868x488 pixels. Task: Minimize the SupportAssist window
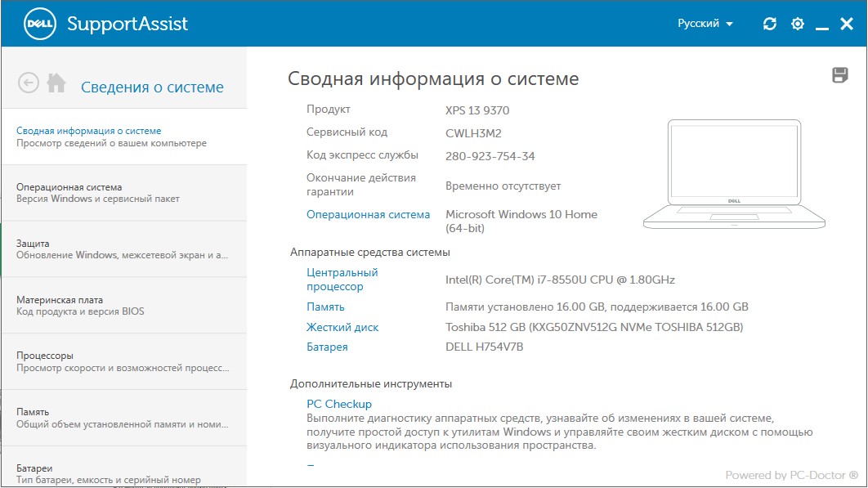pos(822,27)
